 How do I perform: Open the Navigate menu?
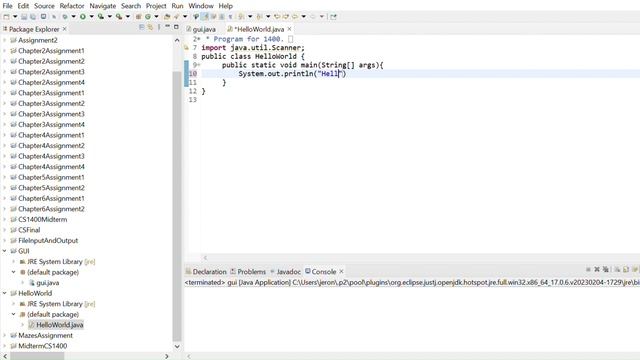click(x=102, y=6)
